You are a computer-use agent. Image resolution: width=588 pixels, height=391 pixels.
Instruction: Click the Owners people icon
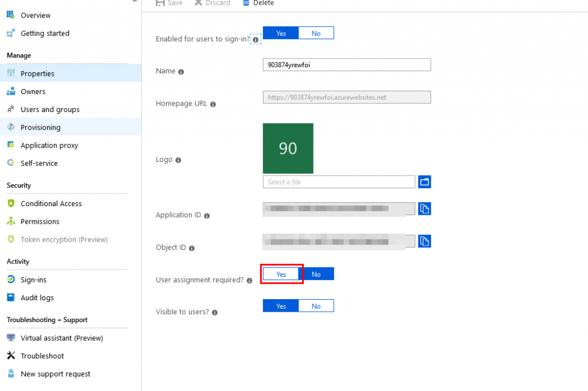point(10,91)
